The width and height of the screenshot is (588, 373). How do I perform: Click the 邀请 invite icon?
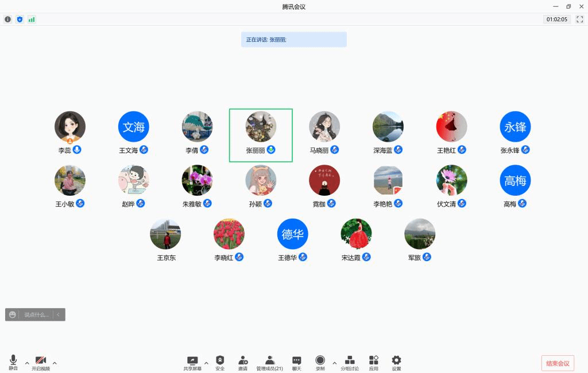pyautogui.click(x=243, y=363)
